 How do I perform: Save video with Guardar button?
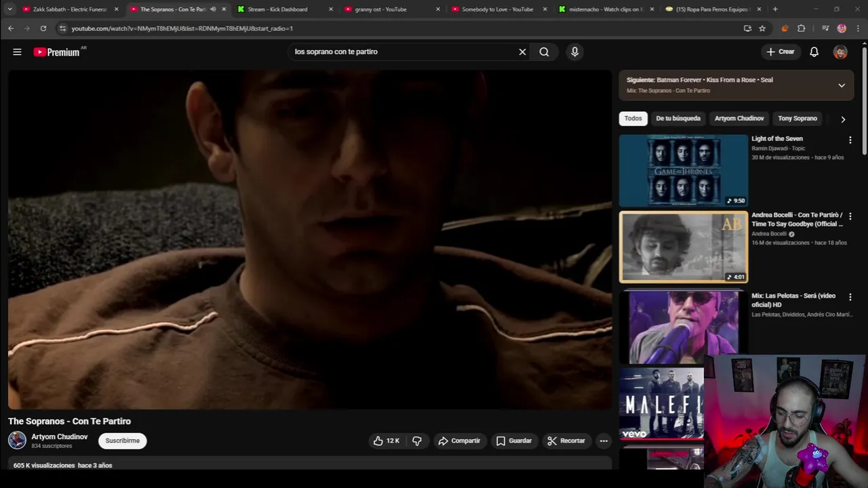(x=514, y=441)
